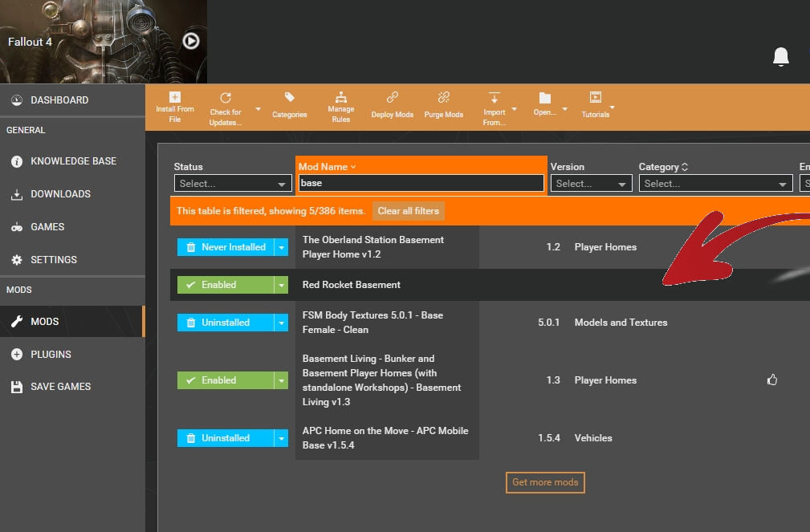Open the Oberland Station status dropdown arrow
Viewport: 810px width, 532px height.
coord(281,247)
